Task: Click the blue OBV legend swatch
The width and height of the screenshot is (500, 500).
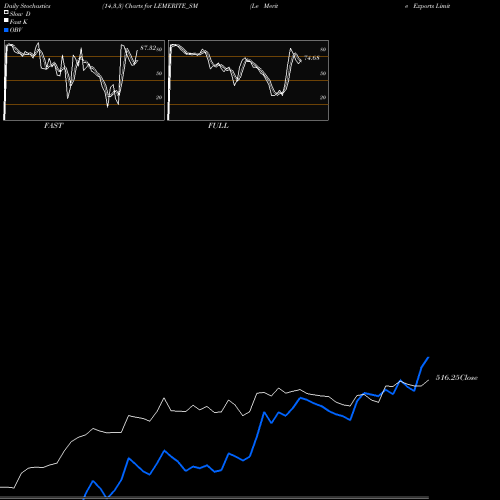Action: pyautogui.click(x=6, y=30)
